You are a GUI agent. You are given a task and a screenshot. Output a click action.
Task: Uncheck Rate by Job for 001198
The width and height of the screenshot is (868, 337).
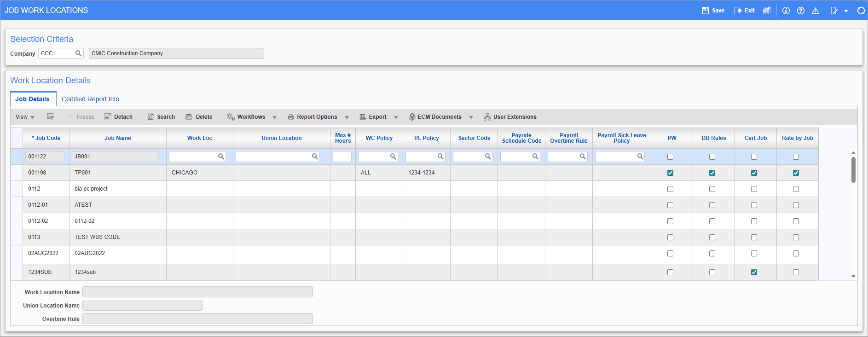[796, 173]
